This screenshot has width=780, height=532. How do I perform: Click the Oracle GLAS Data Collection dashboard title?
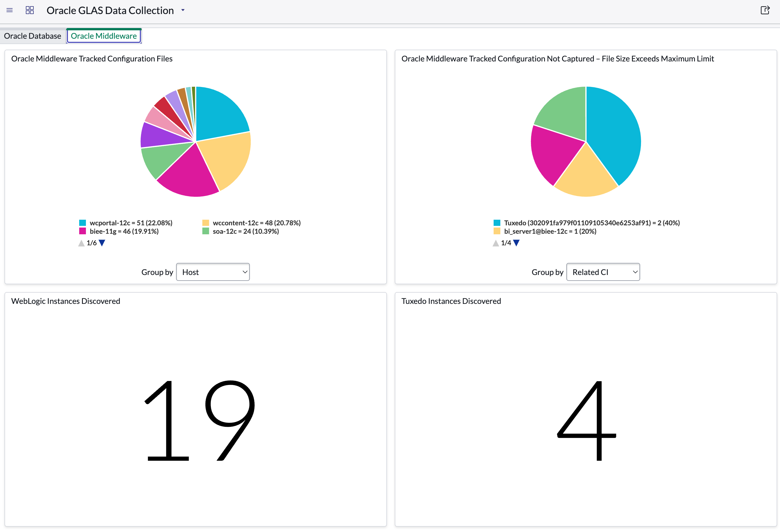coord(110,10)
